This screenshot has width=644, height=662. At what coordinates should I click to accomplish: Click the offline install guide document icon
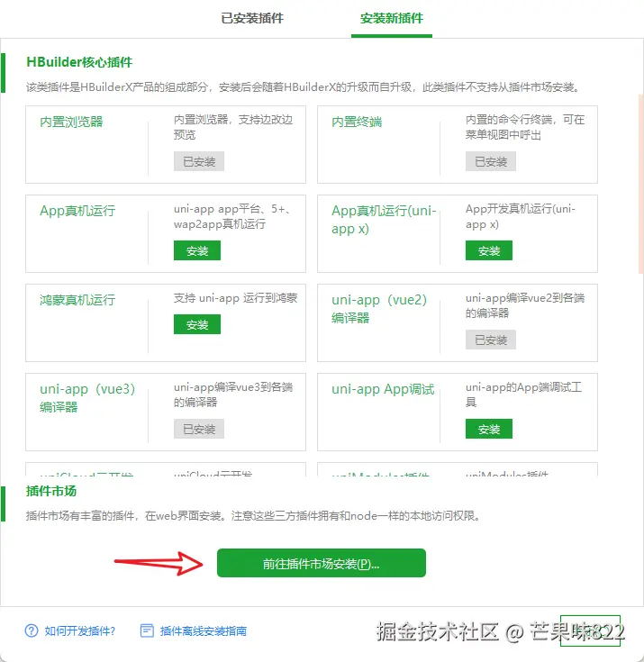147,630
